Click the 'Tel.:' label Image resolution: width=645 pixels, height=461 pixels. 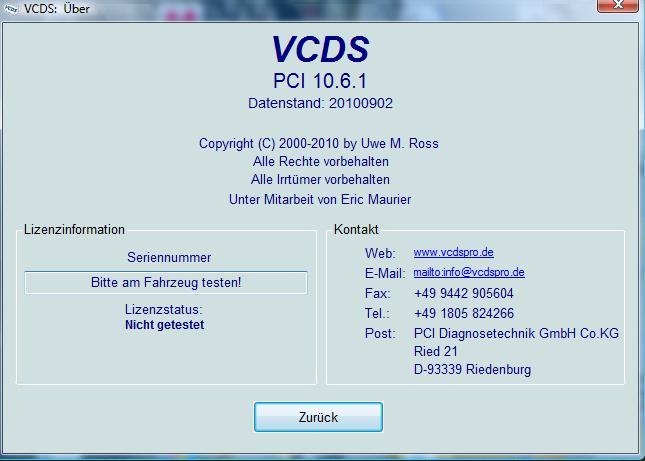[x=377, y=313]
